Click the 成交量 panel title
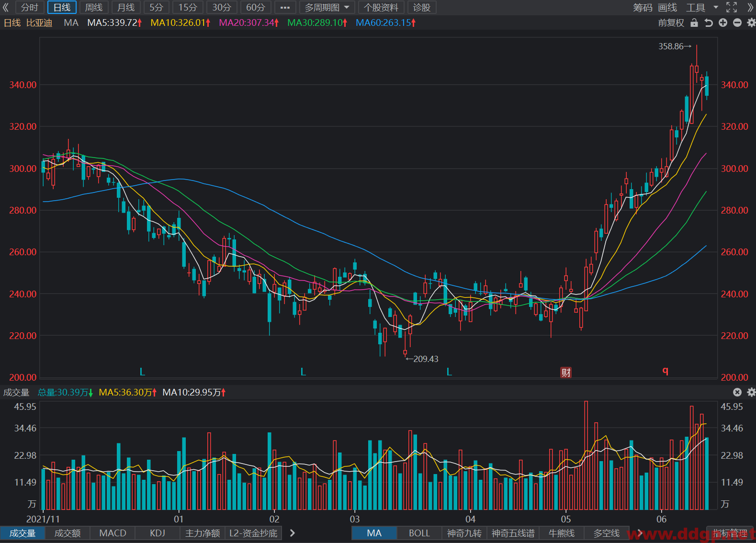The width and height of the screenshot is (756, 543). coord(16,392)
